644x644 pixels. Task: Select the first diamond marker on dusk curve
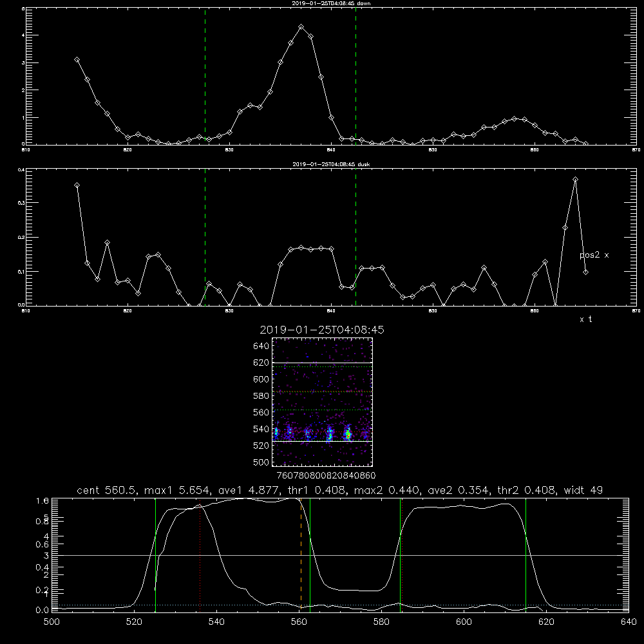click(77, 185)
